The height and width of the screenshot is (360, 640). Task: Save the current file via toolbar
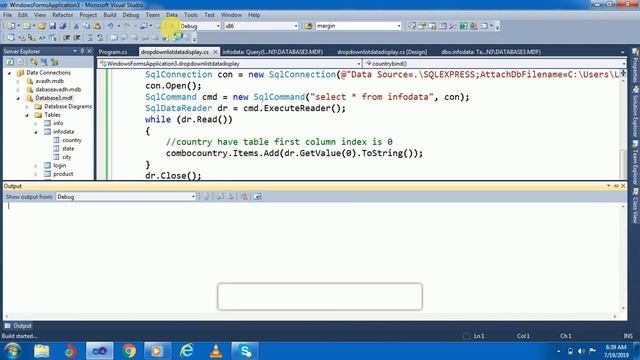pos(53,26)
